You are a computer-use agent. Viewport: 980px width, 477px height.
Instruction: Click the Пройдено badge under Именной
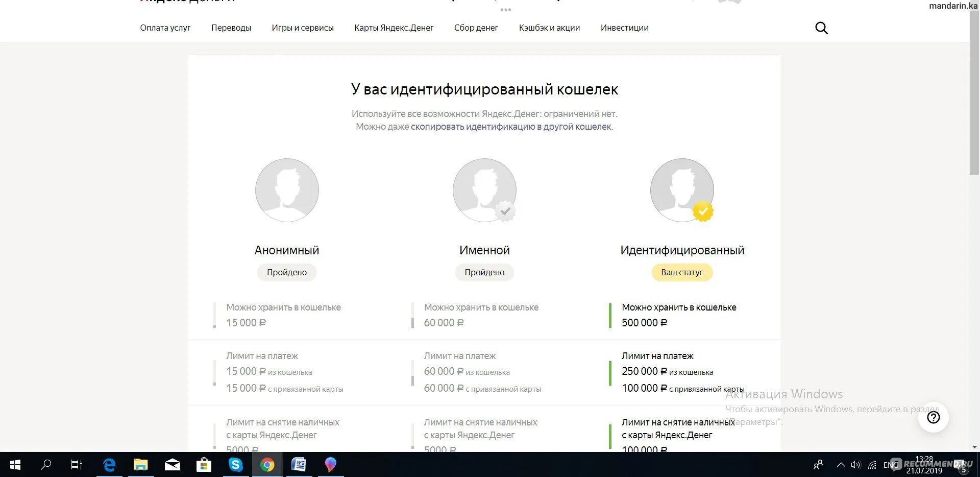(x=484, y=272)
